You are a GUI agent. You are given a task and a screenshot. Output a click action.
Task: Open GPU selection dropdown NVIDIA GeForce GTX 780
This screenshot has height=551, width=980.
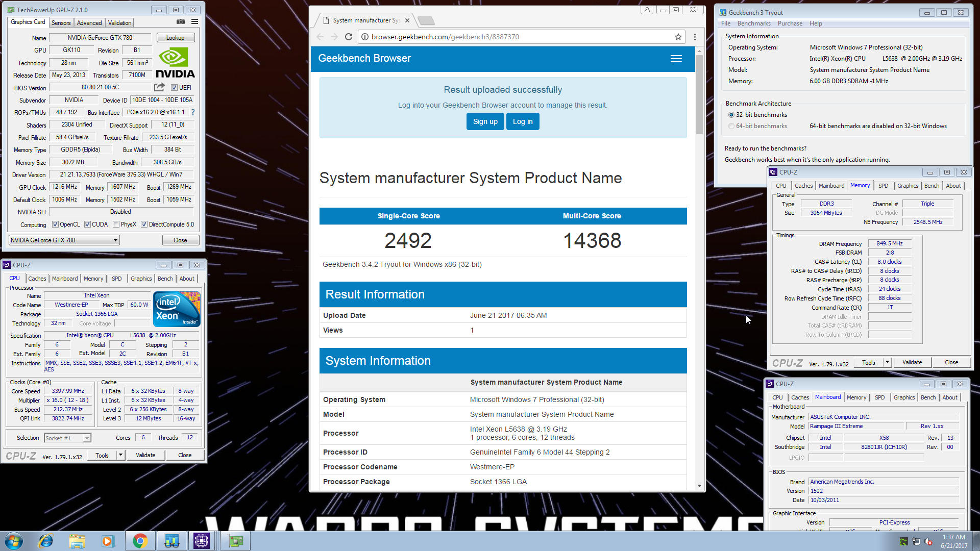point(64,240)
